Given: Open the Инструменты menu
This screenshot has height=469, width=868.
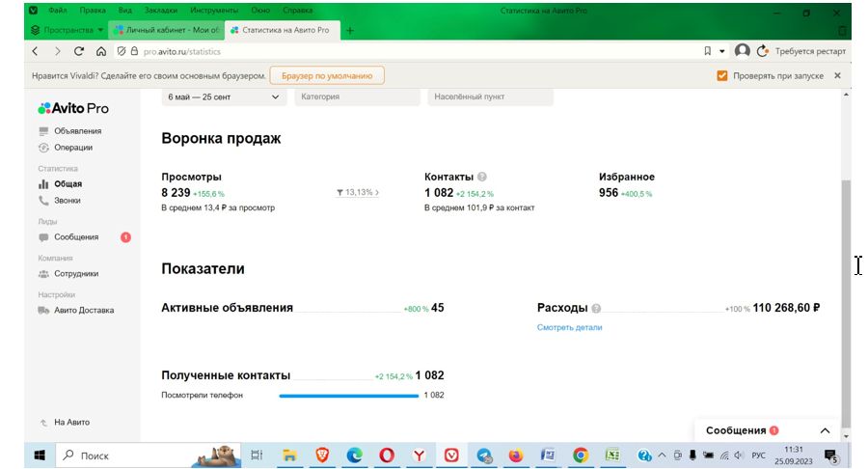Looking at the screenshot, I should (x=214, y=10).
